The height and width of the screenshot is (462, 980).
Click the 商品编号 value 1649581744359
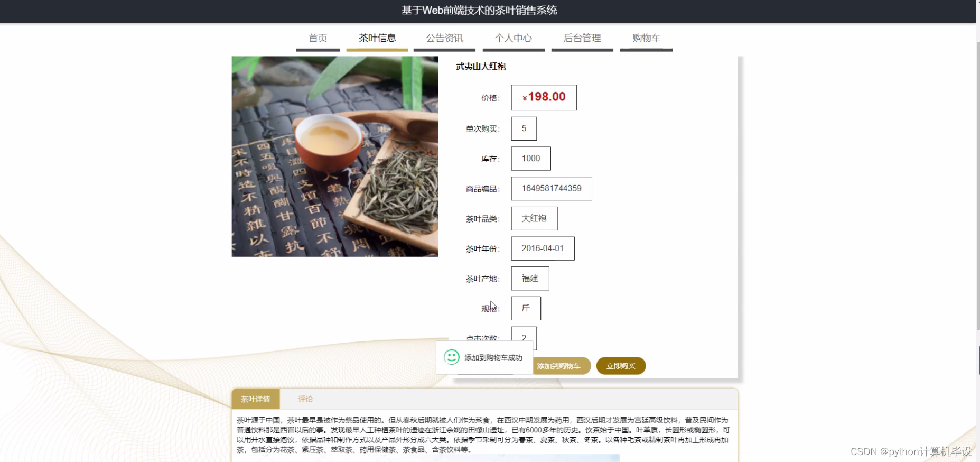pyautogui.click(x=552, y=189)
